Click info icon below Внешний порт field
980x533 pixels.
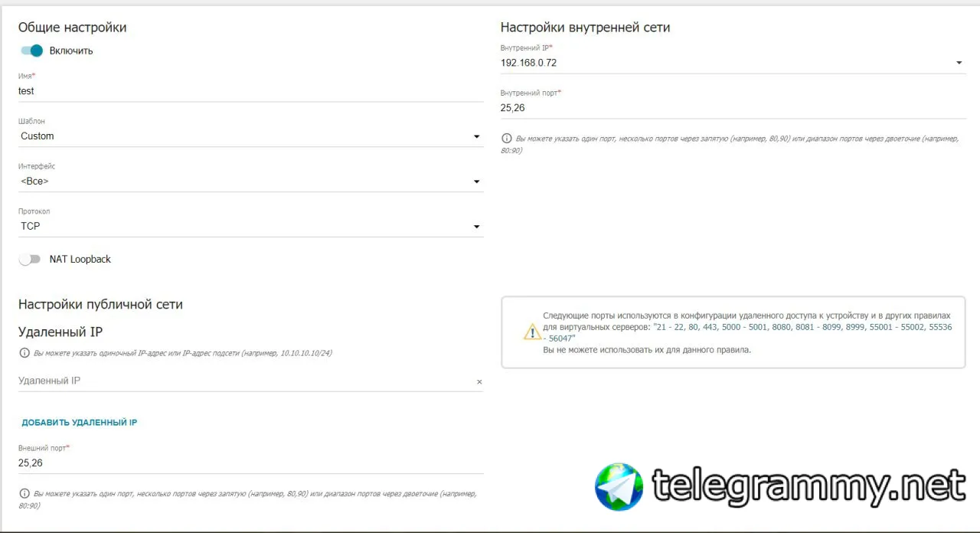[x=24, y=494]
